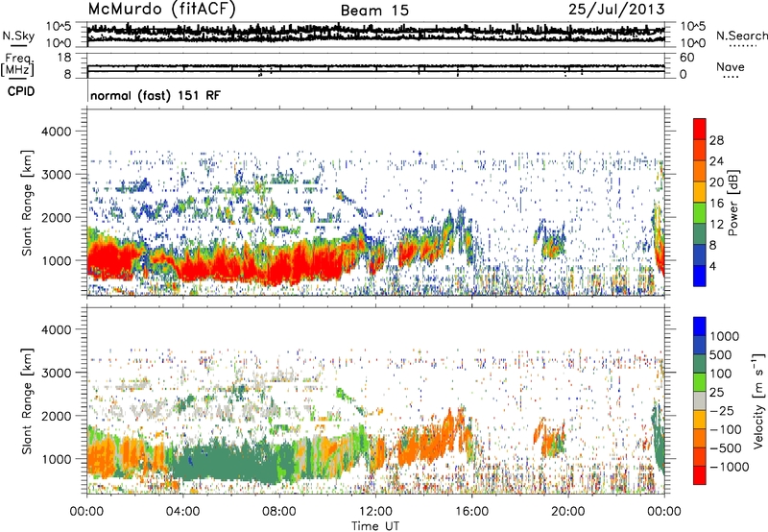Click the '16:00' time tick label
The height and width of the screenshot is (532, 768).
(471, 512)
